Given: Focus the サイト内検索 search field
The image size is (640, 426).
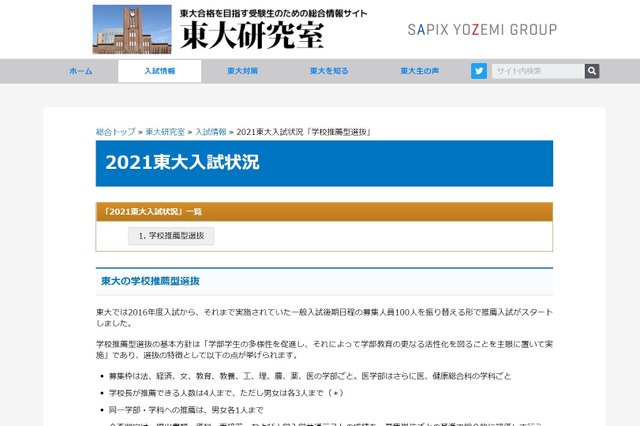Looking at the screenshot, I should 538,71.
